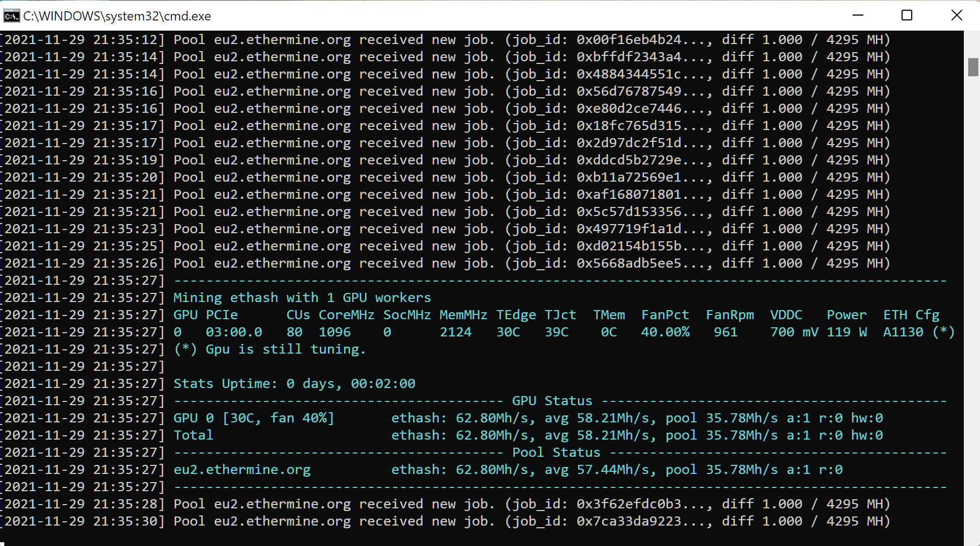
Task: Click the FanPct value 40.00%
Action: (665, 332)
